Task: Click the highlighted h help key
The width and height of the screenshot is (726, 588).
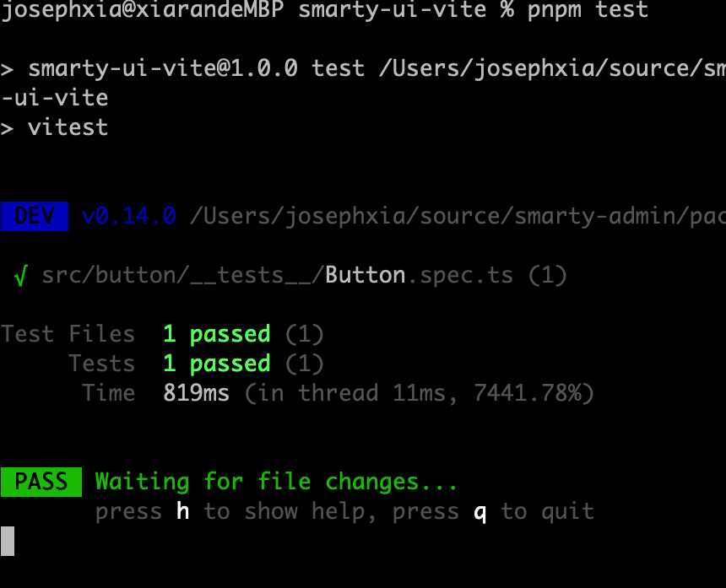Action: pyautogui.click(x=183, y=511)
